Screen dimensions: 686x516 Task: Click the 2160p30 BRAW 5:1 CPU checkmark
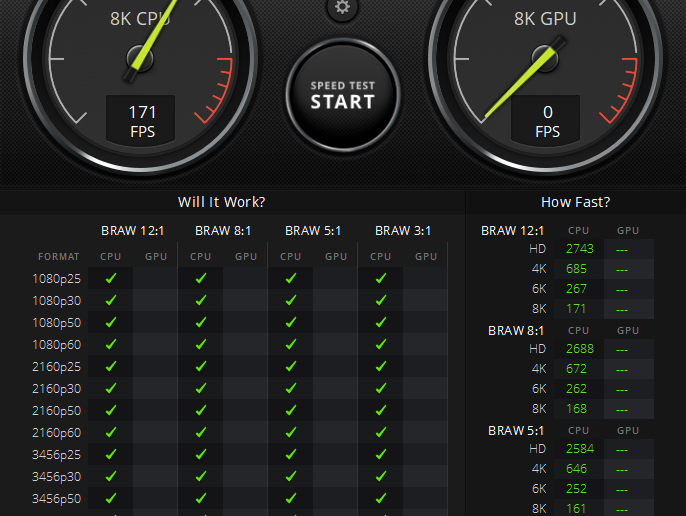point(290,389)
